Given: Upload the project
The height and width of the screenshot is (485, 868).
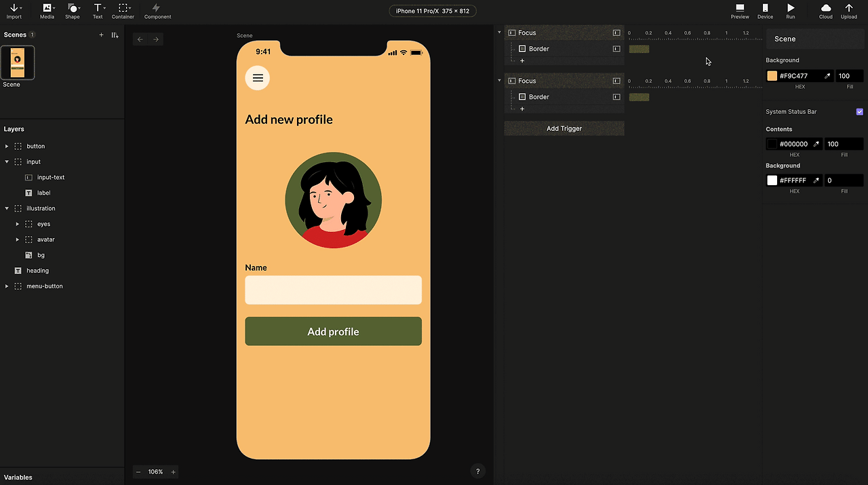Looking at the screenshot, I should [849, 11].
